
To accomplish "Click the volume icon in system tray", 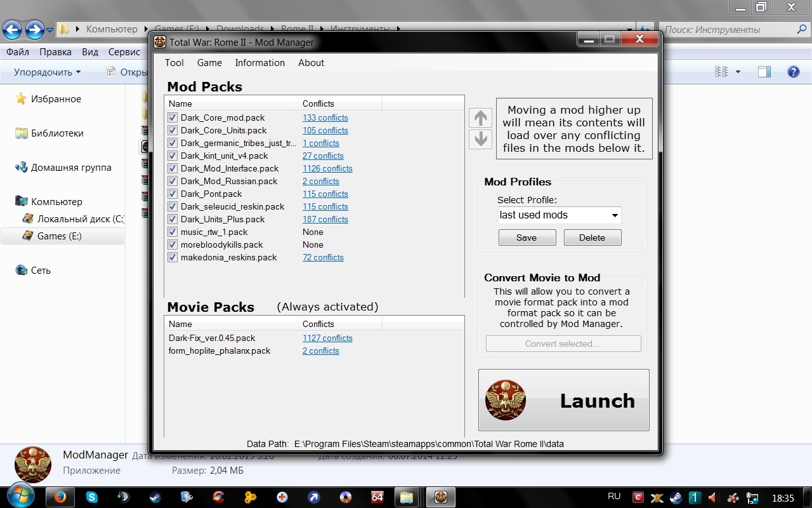I will point(712,497).
